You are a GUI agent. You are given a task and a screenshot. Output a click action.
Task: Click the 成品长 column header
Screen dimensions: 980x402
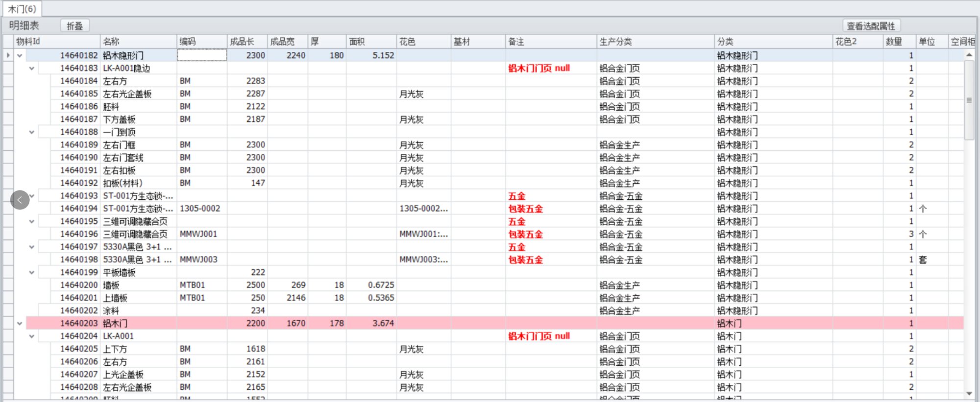click(247, 42)
